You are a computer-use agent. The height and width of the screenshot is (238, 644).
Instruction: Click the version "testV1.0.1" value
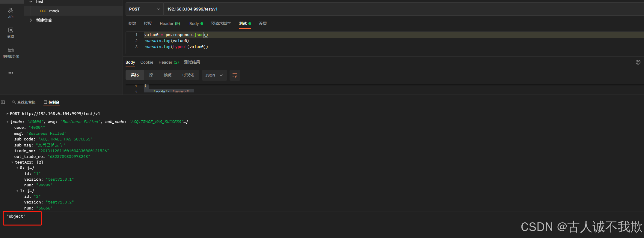60,179
